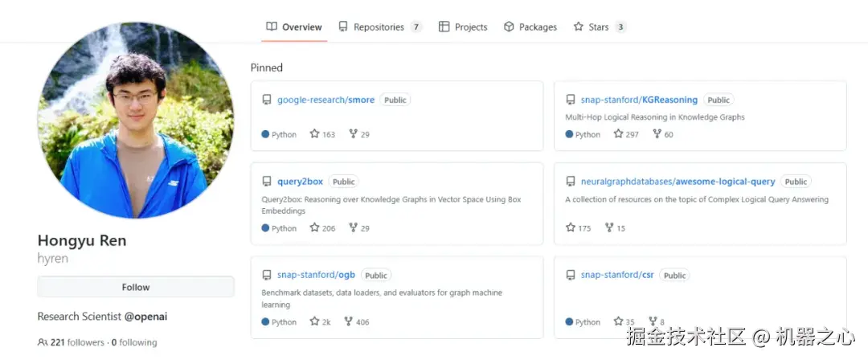
Task: Click the repo icon beside google-research/smore
Action: [267, 100]
